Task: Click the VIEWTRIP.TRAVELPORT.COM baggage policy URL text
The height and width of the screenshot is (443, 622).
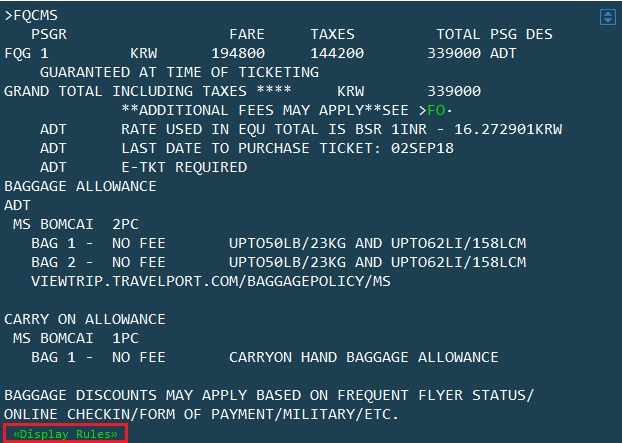Action: (211, 281)
